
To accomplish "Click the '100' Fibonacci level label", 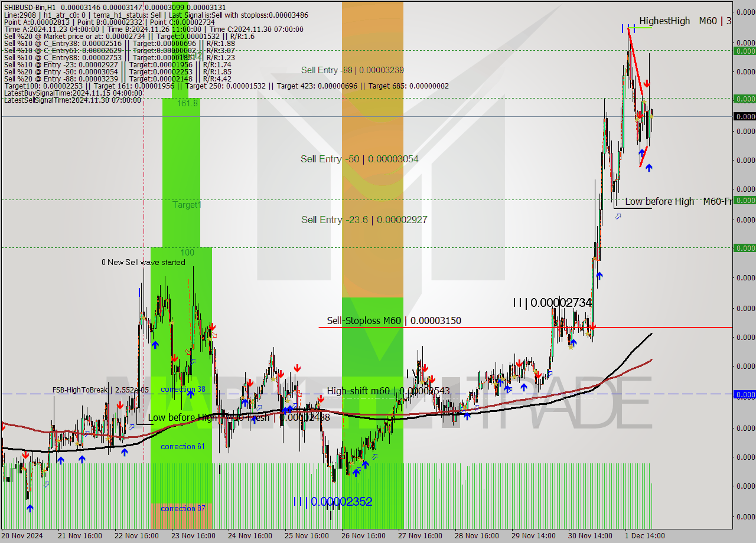I will 187,252.
